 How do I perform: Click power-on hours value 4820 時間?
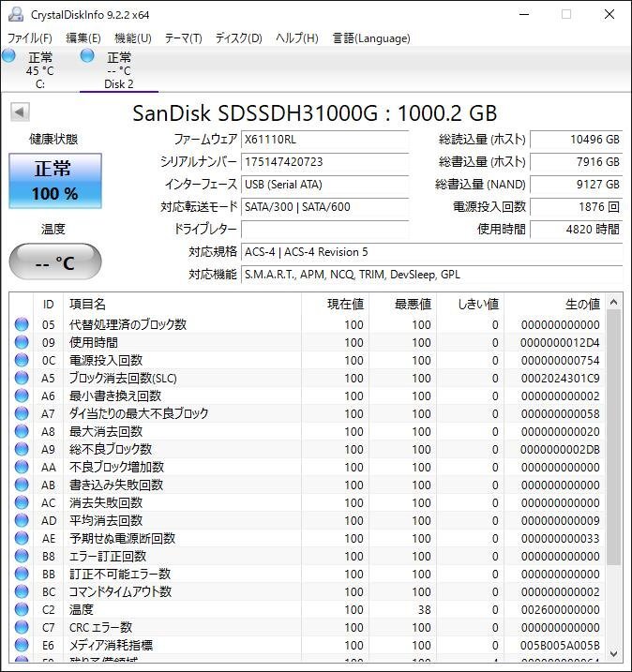click(x=577, y=230)
